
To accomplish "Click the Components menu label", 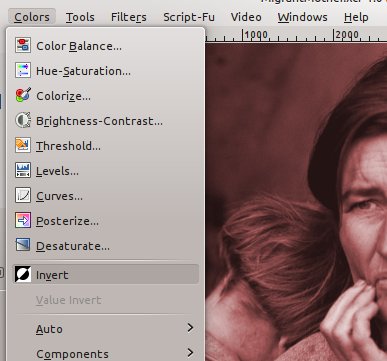I will 72,354.
